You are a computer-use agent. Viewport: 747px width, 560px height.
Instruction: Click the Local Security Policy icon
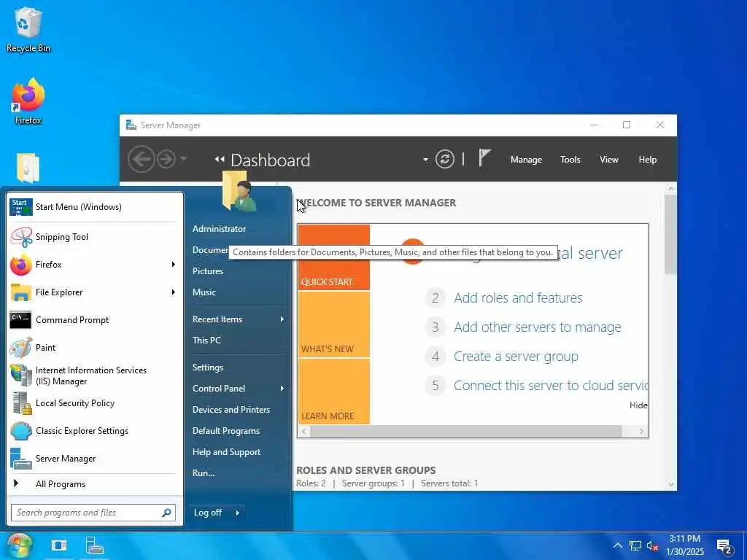click(x=21, y=403)
